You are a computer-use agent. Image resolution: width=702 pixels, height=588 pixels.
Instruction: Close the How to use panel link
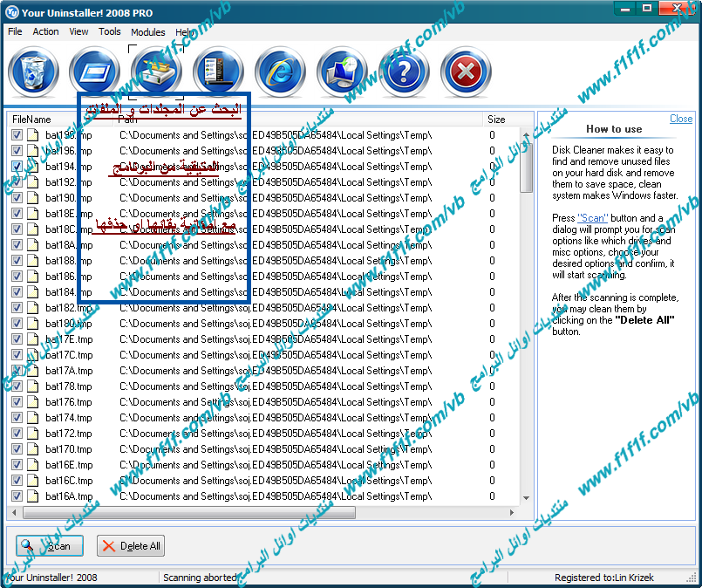[681, 119]
